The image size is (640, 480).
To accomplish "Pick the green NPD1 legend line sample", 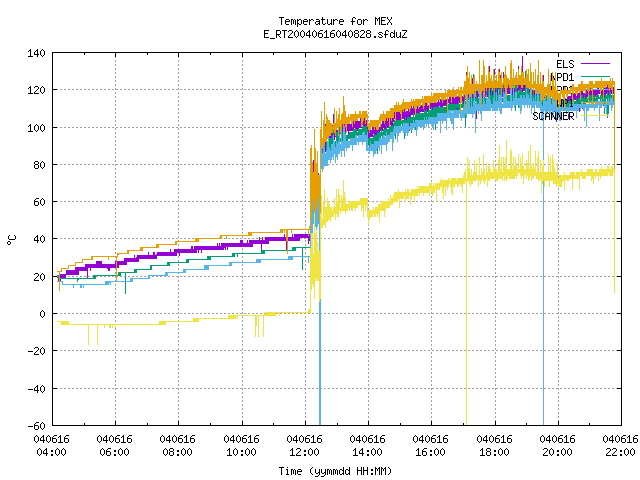I will click(595, 77).
